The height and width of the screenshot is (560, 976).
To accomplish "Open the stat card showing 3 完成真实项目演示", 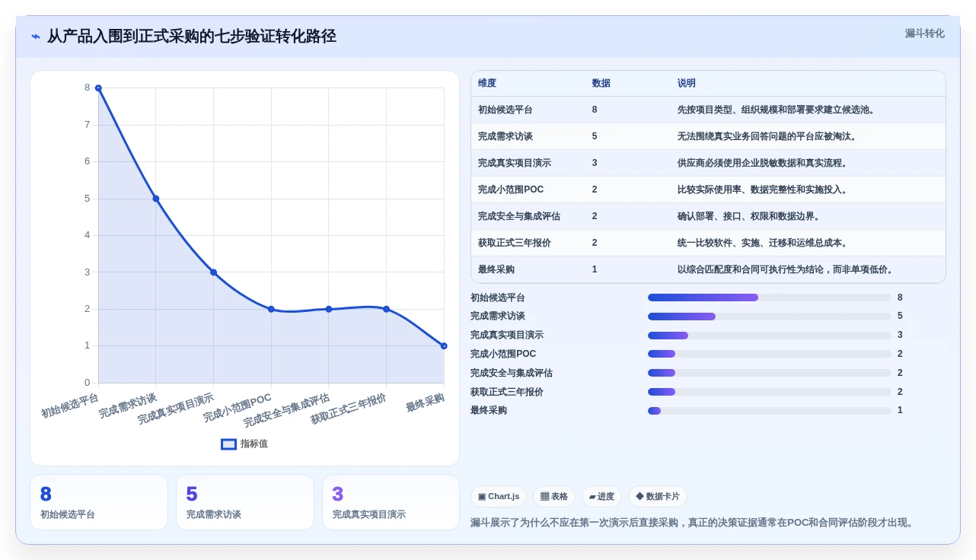I will coord(391,502).
